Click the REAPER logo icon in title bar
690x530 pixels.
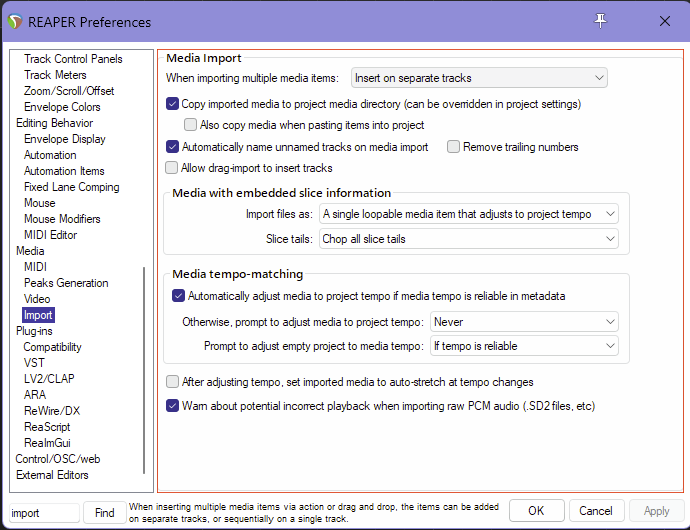[15, 22]
